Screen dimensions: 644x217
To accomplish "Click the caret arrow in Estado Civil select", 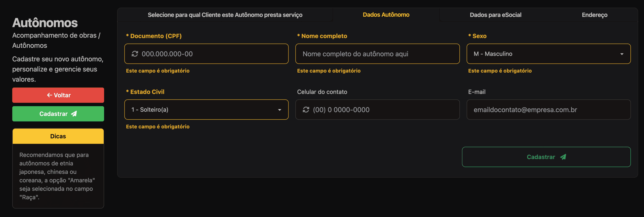I will click(279, 110).
